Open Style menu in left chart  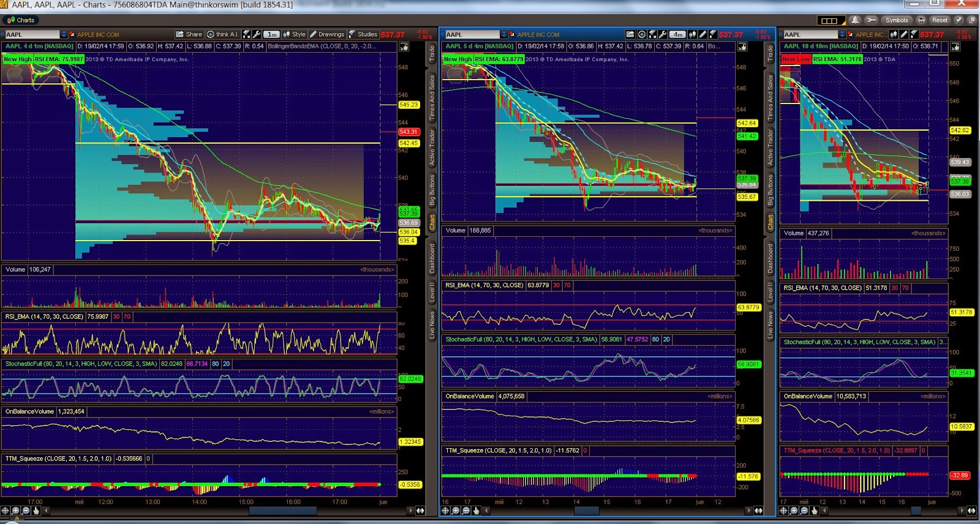coord(294,34)
